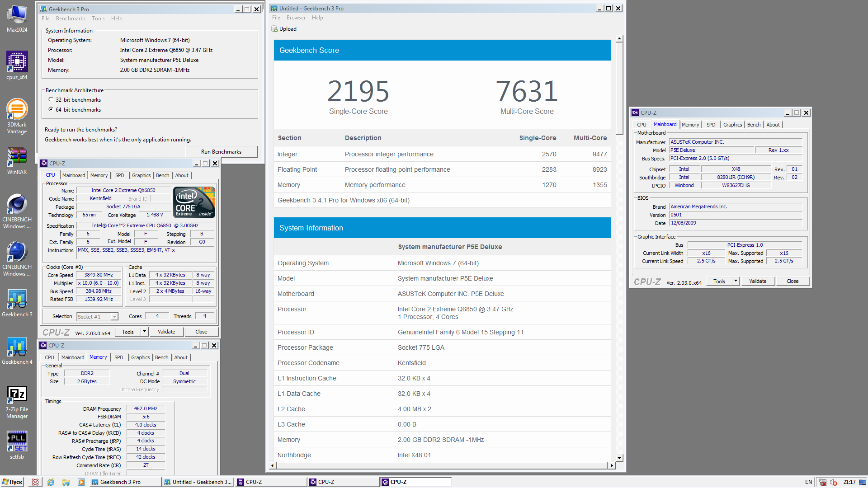
Task: Click the Upload icon in Geekbench results
Action: [x=274, y=29]
